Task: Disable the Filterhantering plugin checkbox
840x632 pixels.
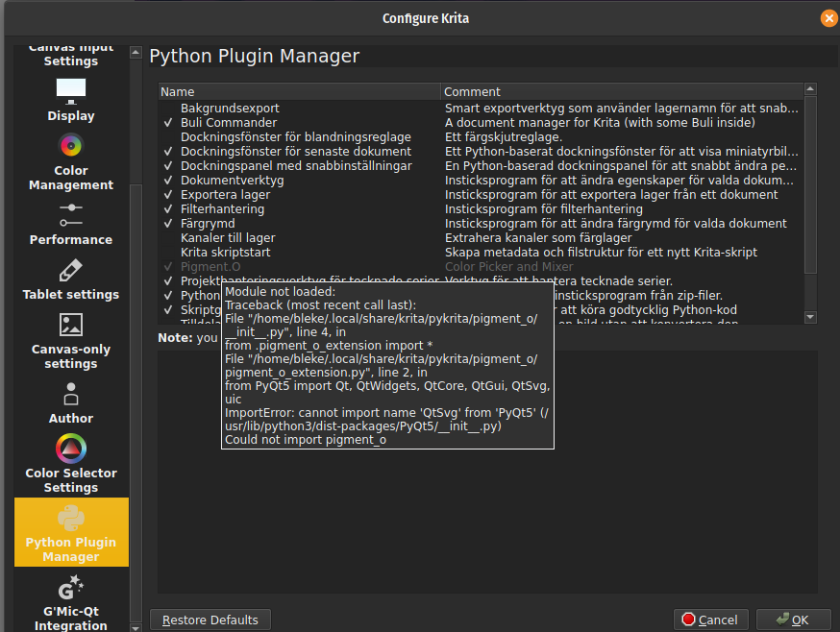Action: click(168, 209)
